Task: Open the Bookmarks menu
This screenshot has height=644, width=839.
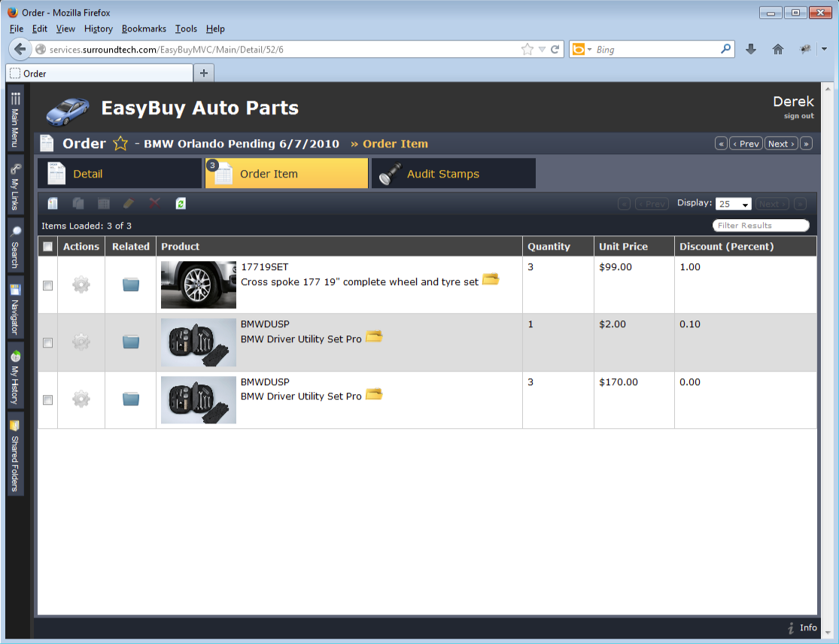Action: click(x=144, y=29)
